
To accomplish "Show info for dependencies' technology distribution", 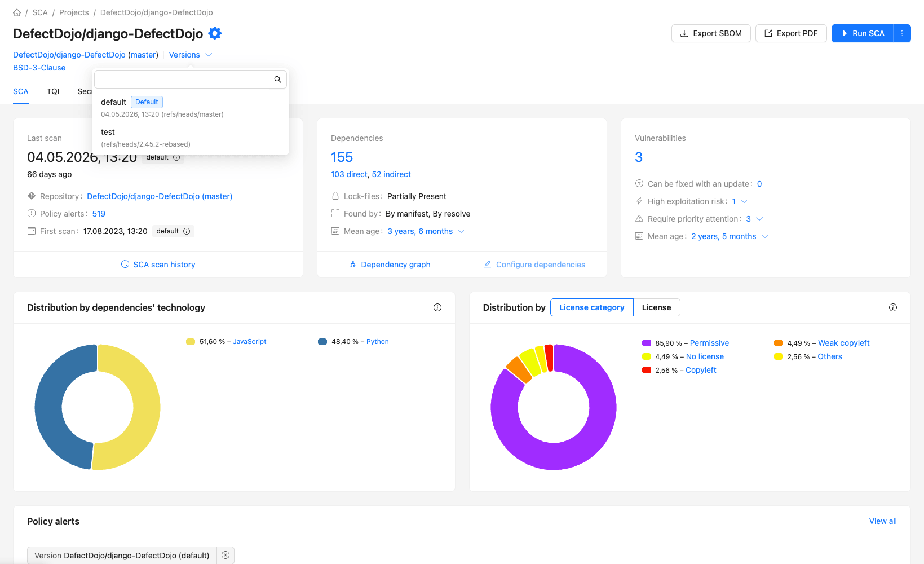I will click(x=437, y=307).
